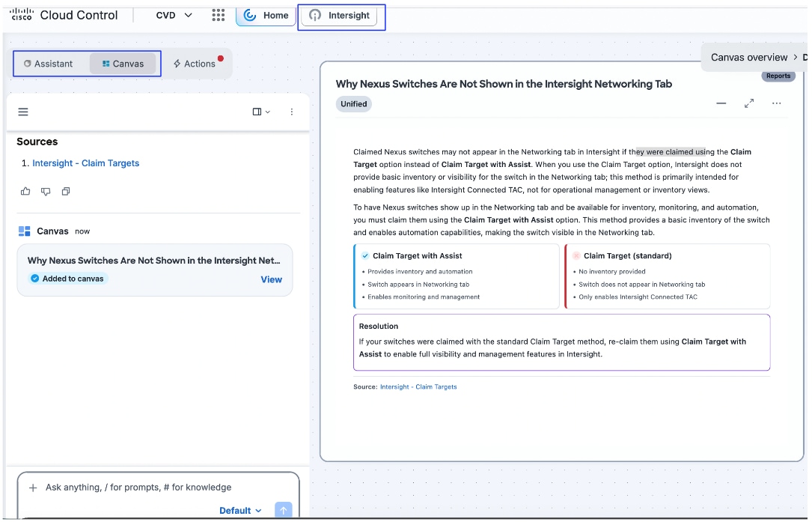The height and width of the screenshot is (522, 812).
Task: Click the Sources heading
Action: pyautogui.click(x=37, y=142)
